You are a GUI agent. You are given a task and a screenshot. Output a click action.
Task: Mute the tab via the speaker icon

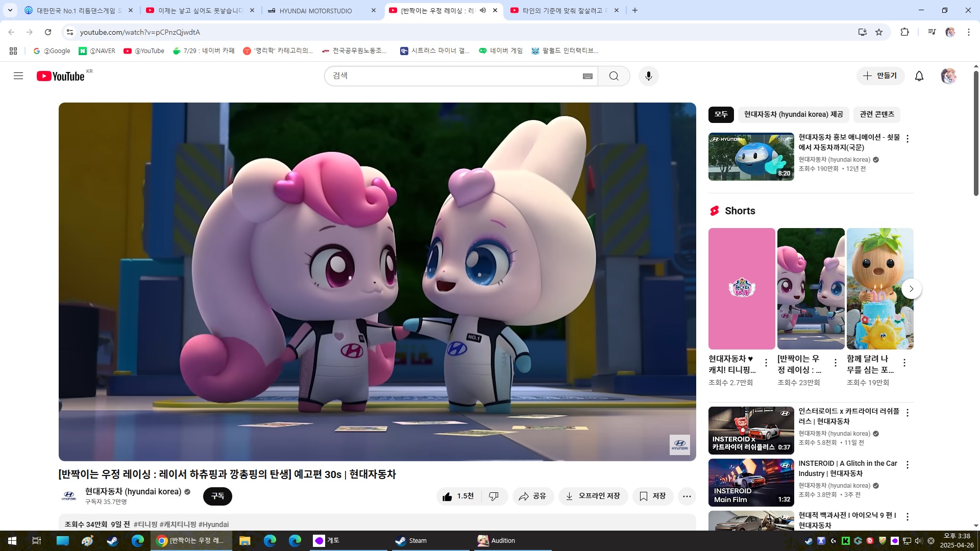tap(482, 10)
